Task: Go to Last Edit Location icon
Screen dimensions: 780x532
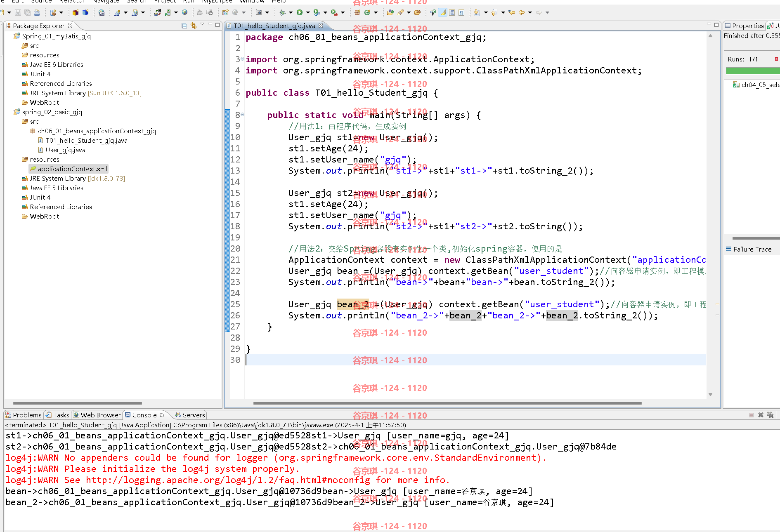Action: coord(512,13)
